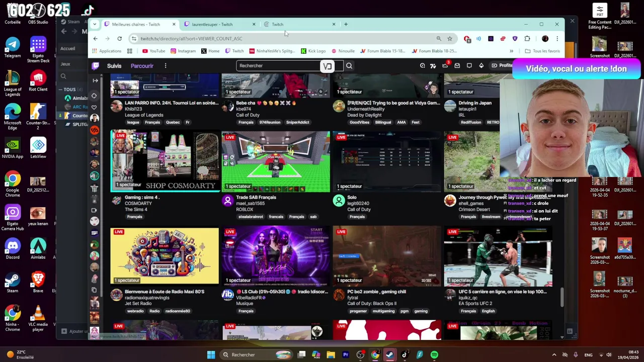
Task: Click the radioannée80 tag
Action: (178, 311)
